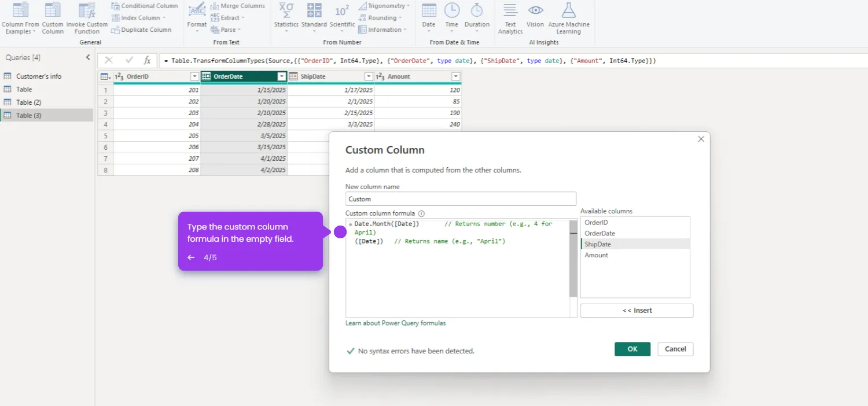This screenshot has width=868, height=406.
Task: Collapse the Queries pane
Action: point(88,57)
